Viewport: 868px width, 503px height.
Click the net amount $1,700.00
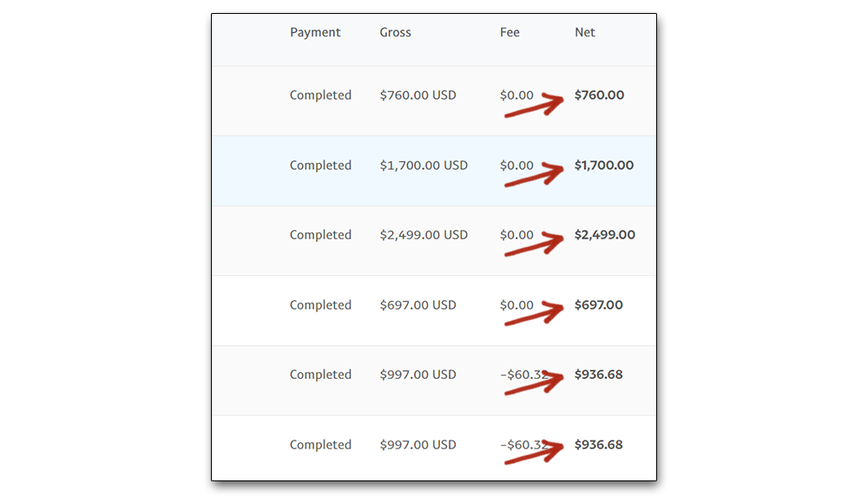[604, 166]
